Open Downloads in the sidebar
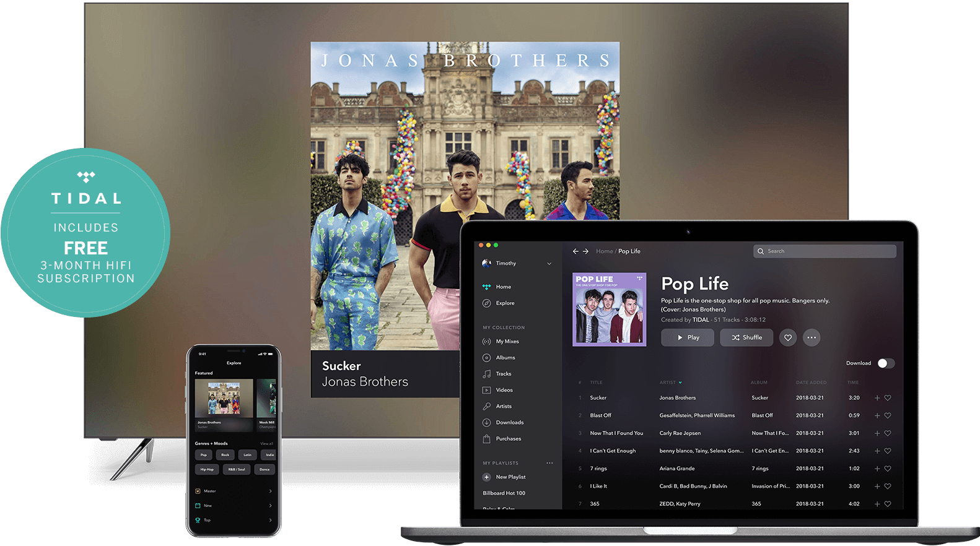The height and width of the screenshot is (546, 980). [x=510, y=423]
